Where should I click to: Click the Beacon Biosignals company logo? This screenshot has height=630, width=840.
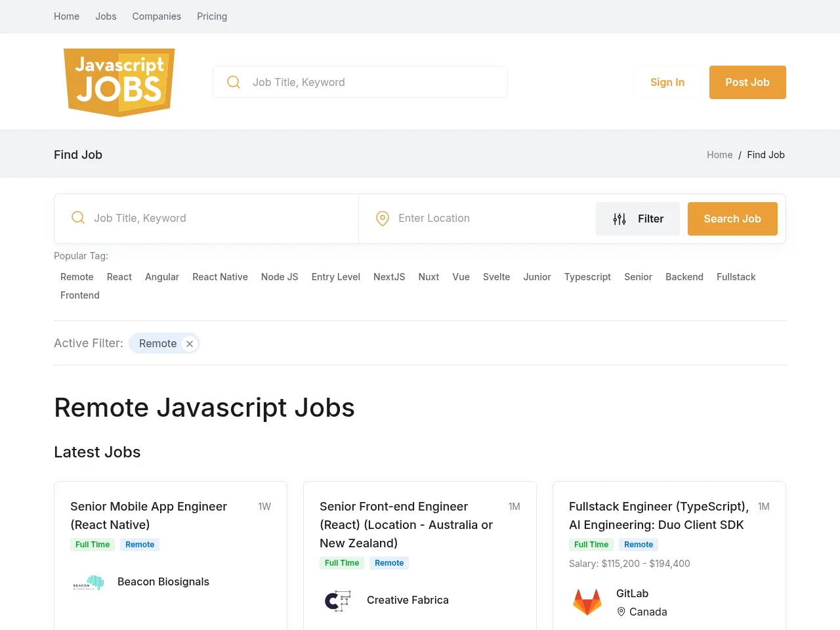coord(89,582)
